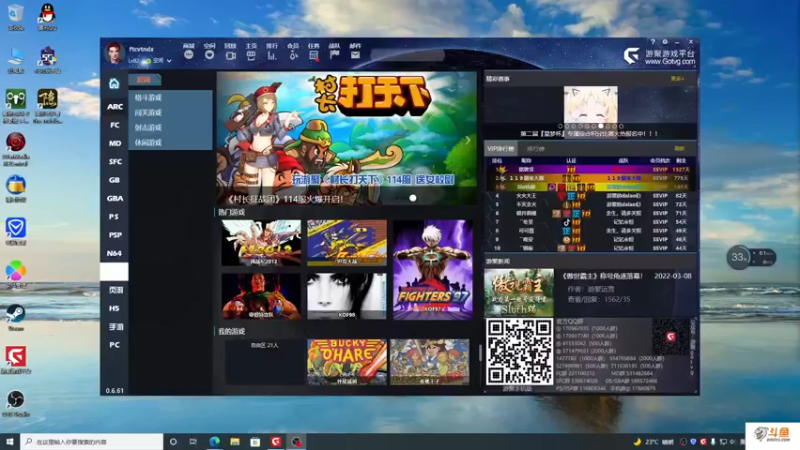Click the www.Gotvg.com logo
This screenshot has height=450, width=800.
(x=659, y=57)
